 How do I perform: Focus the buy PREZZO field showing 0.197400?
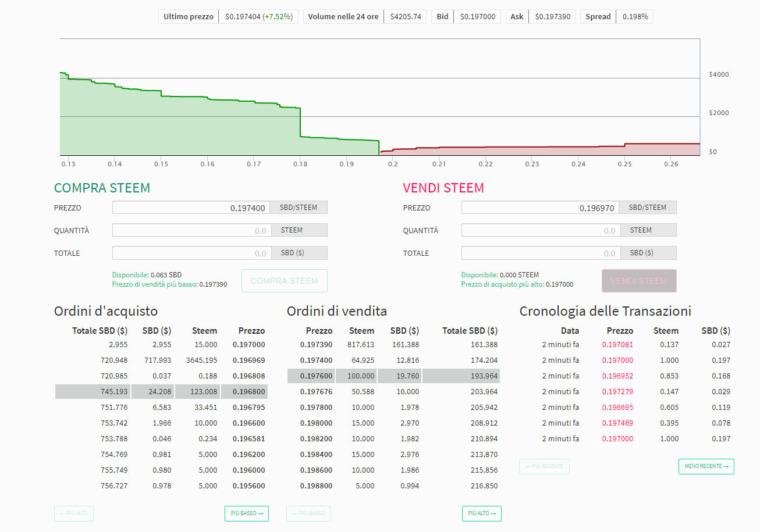pos(191,208)
